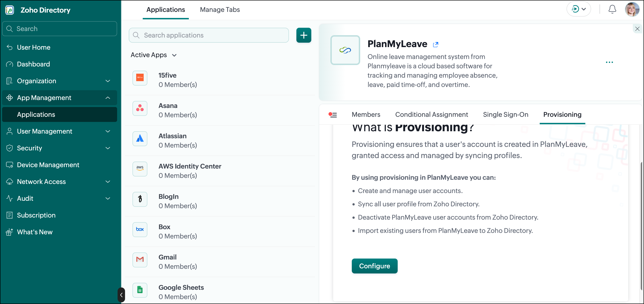Close the PlanMyLeave details panel
The height and width of the screenshot is (304, 644).
click(x=637, y=29)
